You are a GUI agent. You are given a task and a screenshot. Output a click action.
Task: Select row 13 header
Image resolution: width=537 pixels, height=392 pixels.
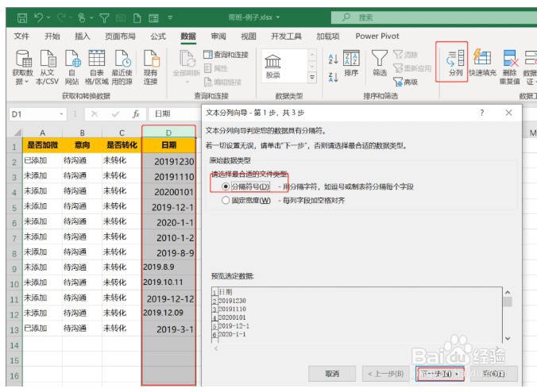pos(14,330)
